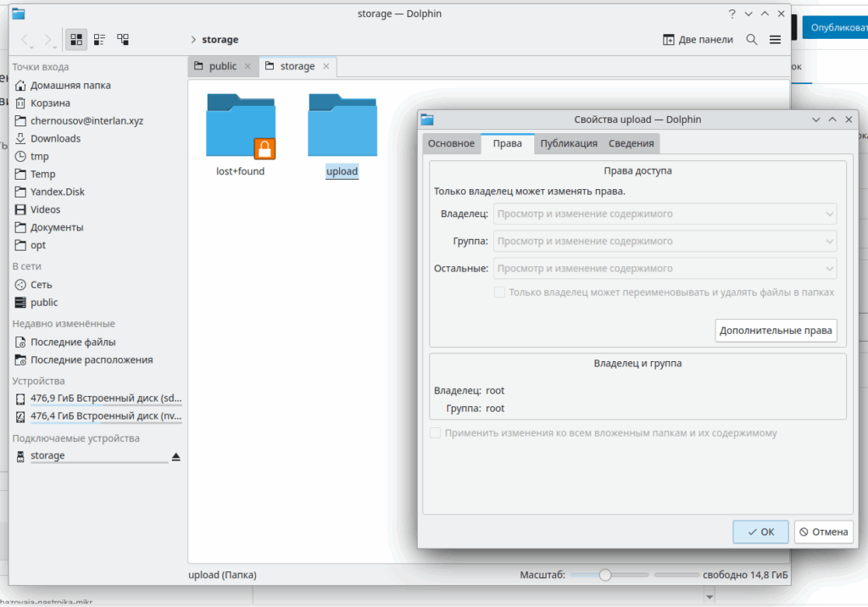Select the upload folder icon

coord(342,126)
